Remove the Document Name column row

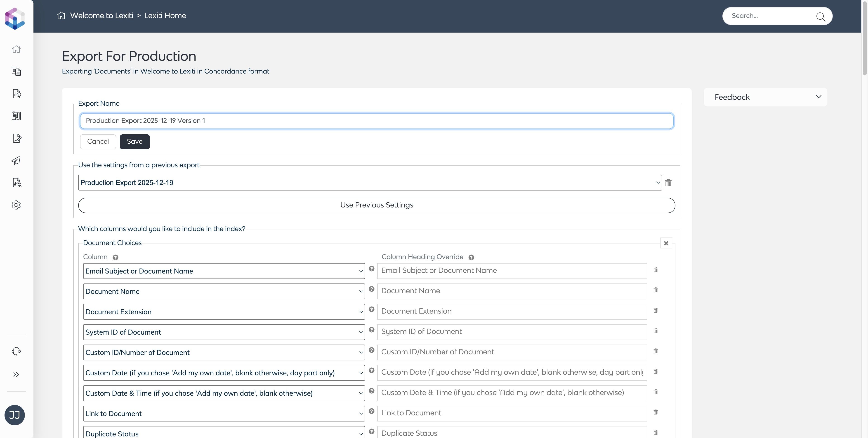point(655,290)
